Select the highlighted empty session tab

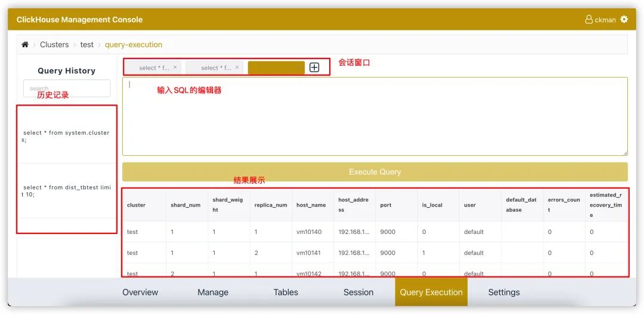(276, 68)
